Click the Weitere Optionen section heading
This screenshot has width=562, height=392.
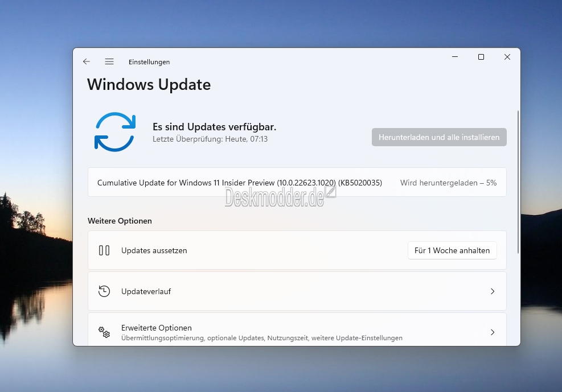[x=120, y=221]
